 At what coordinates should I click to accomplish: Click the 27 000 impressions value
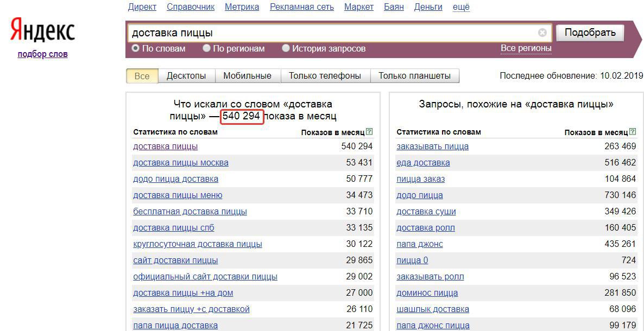tap(359, 292)
